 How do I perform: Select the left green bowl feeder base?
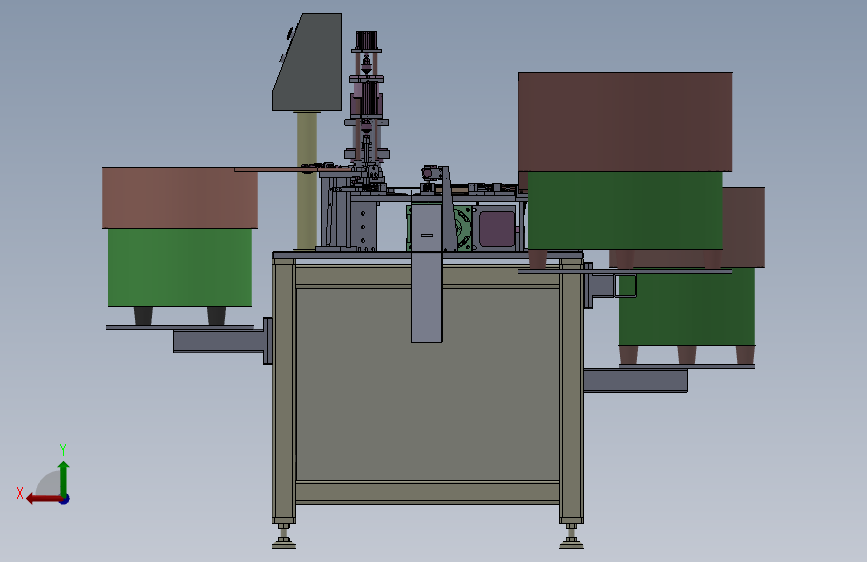click(180, 268)
